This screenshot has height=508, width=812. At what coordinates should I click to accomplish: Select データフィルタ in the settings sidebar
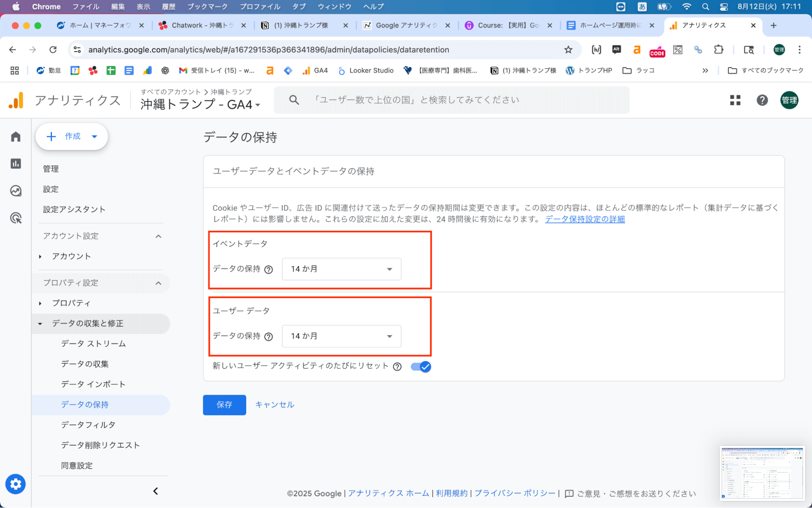pos(87,425)
